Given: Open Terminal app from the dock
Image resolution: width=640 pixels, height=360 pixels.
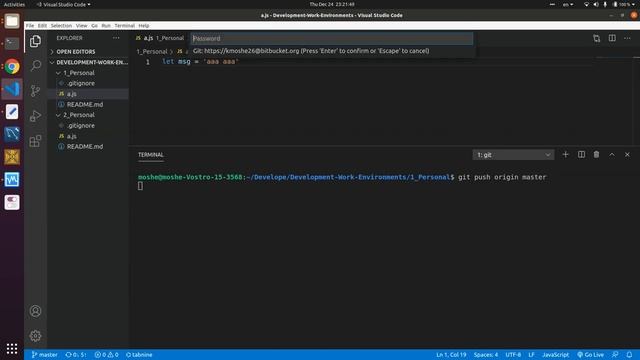Looking at the screenshot, I should (12, 43).
